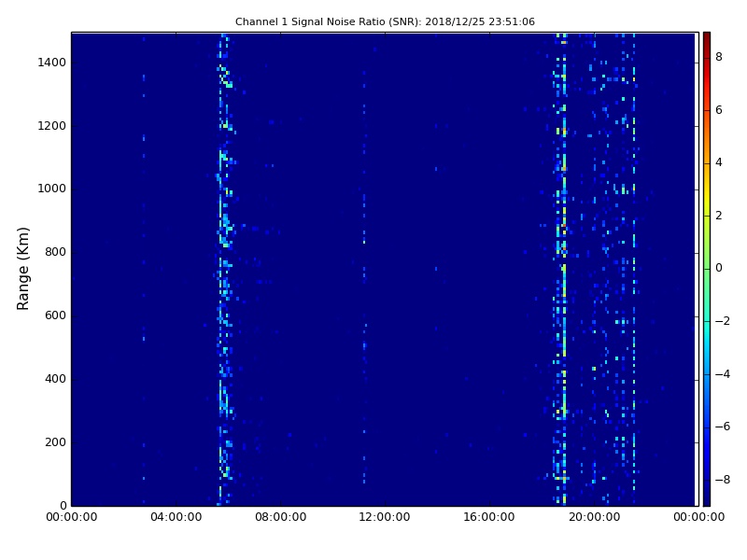Click the colorbar label 0
The image size is (747, 560).
click(719, 268)
